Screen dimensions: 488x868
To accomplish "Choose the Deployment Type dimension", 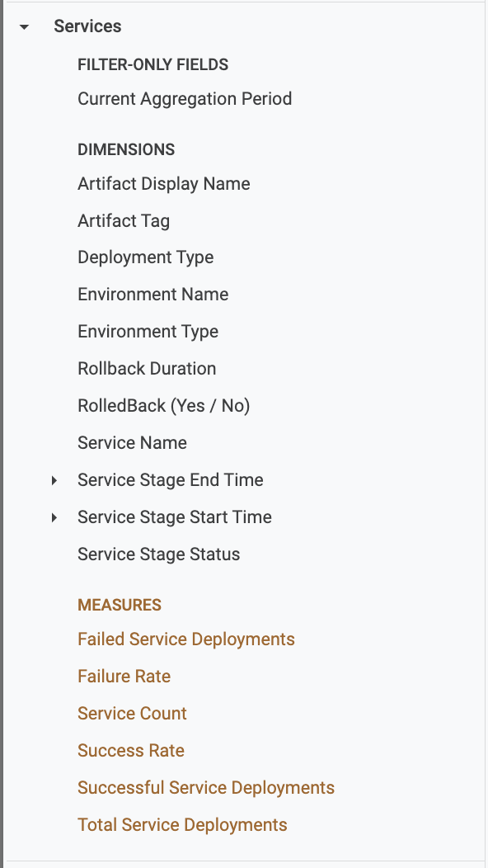I will coord(146,257).
